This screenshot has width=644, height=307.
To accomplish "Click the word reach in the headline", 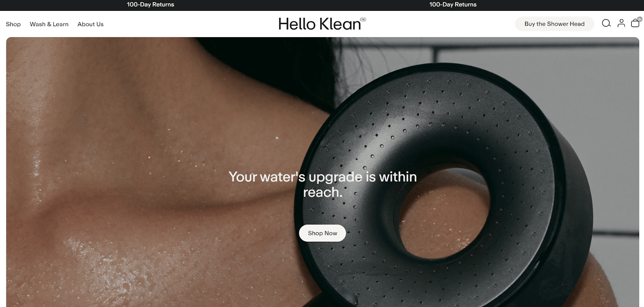I will coord(322,193).
